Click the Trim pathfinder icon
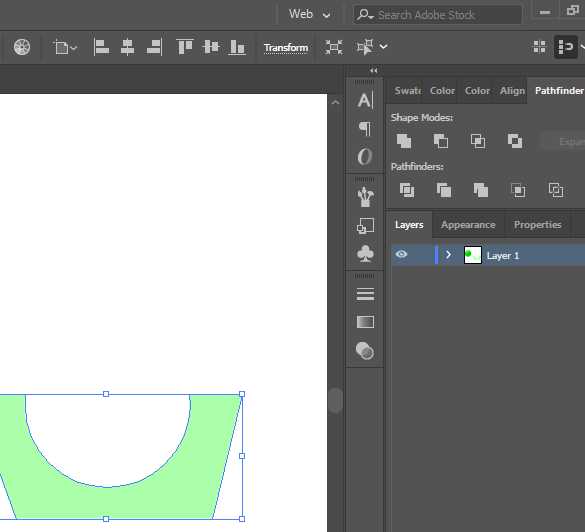This screenshot has width=585, height=532. pyautogui.click(x=444, y=190)
